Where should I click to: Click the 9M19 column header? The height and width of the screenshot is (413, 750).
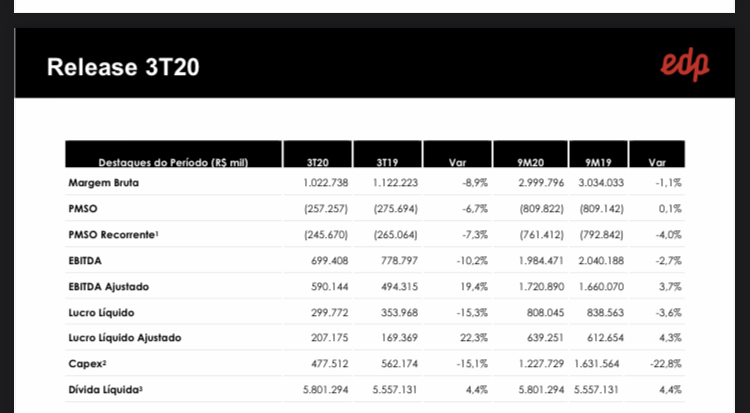coord(598,162)
